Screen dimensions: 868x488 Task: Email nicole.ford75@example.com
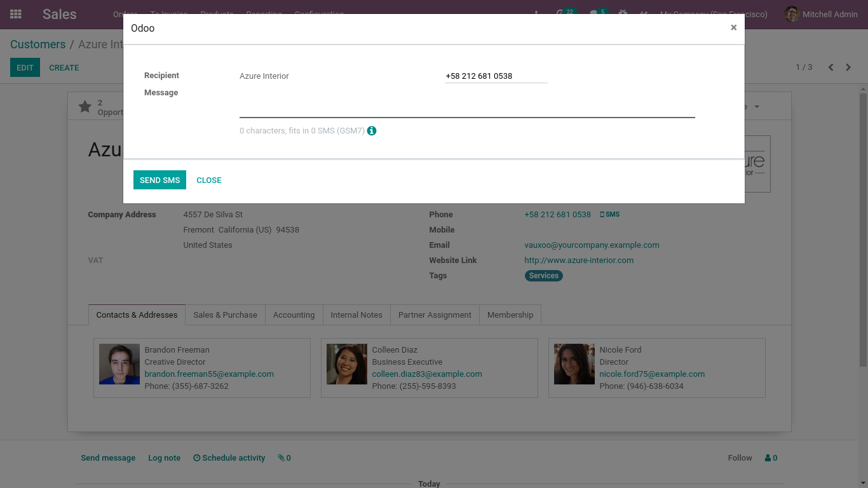[652, 374]
